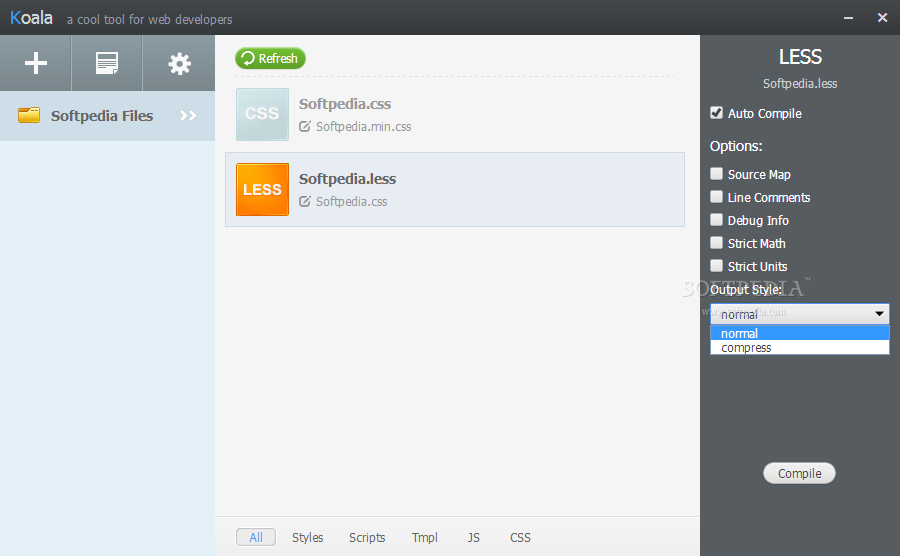Show only JS files
This screenshot has width=900, height=556.
point(474,538)
